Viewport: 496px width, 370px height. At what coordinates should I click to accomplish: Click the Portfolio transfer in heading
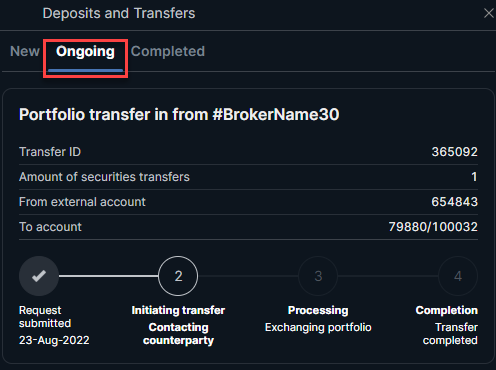point(179,114)
